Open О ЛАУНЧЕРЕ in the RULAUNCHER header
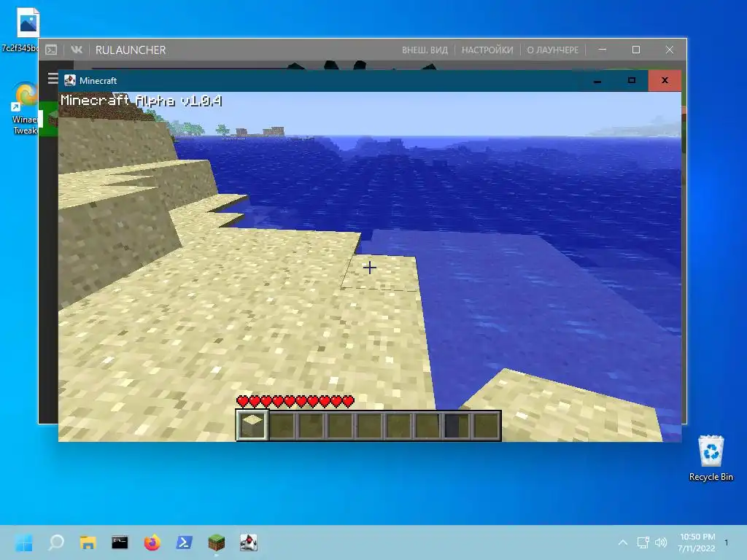The image size is (747, 560). [552, 50]
